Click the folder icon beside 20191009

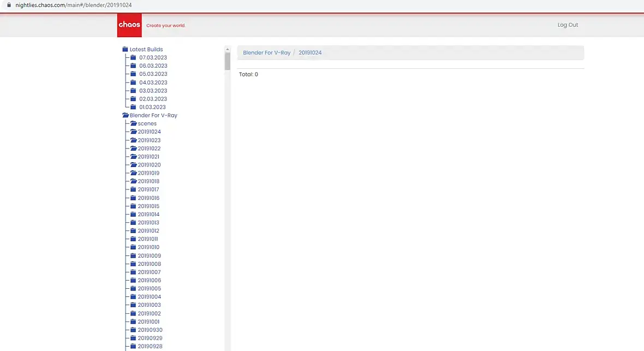pyautogui.click(x=133, y=255)
